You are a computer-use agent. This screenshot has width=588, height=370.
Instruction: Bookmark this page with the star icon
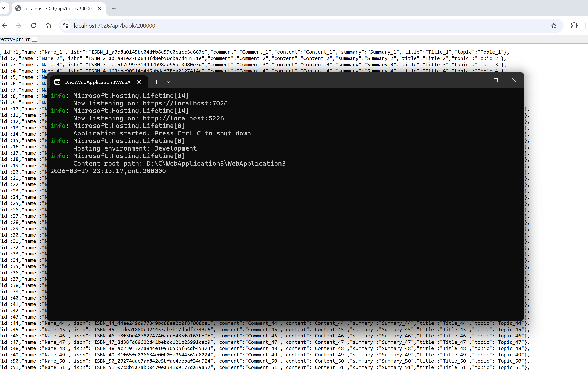pos(554,26)
